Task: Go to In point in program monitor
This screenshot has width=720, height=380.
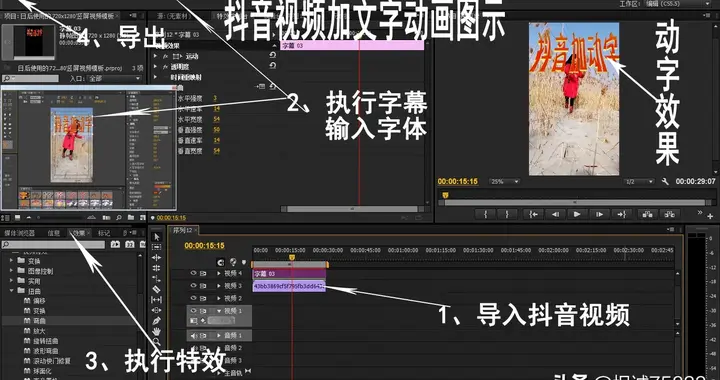Action: click(533, 214)
